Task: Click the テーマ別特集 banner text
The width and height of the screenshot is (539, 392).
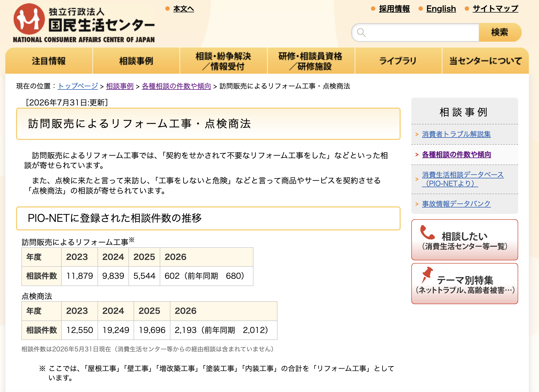Action: tap(465, 285)
